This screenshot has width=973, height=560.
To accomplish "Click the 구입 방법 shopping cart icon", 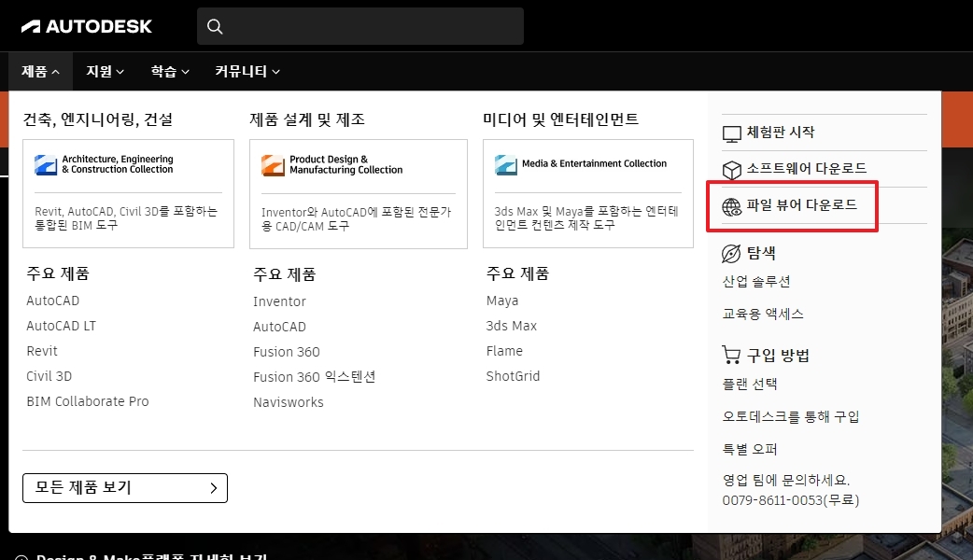I will (x=731, y=355).
